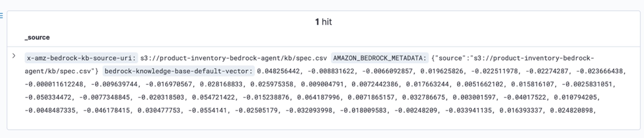
Task: Click the first vector value 0.048256442
Action: [x=278, y=71]
